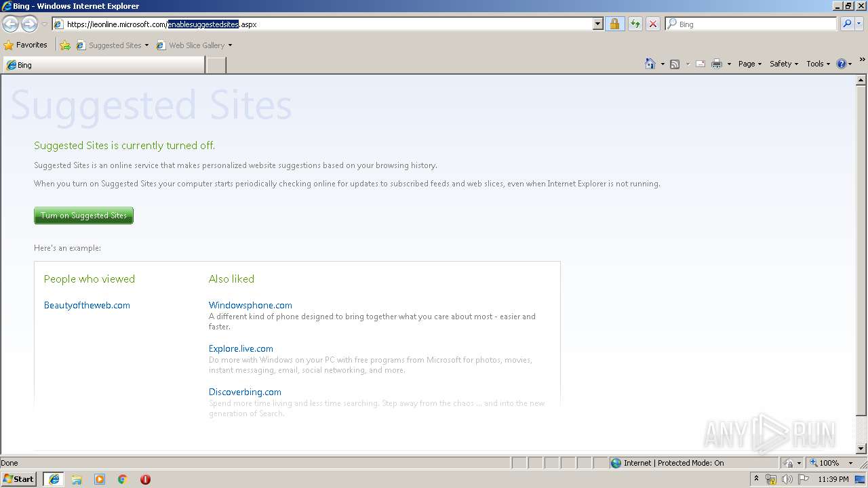Image resolution: width=868 pixels, height=488 pixels.
Task: Click inside the Bing search box
Action: (751, 24)
